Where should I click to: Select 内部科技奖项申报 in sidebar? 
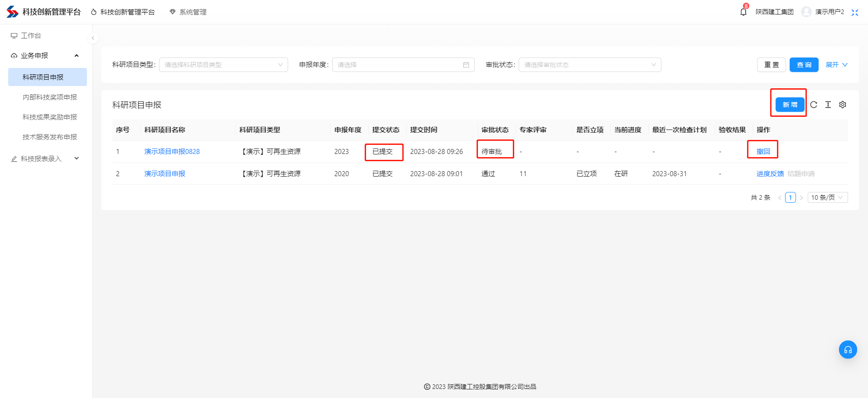click(x=50, y=97)
